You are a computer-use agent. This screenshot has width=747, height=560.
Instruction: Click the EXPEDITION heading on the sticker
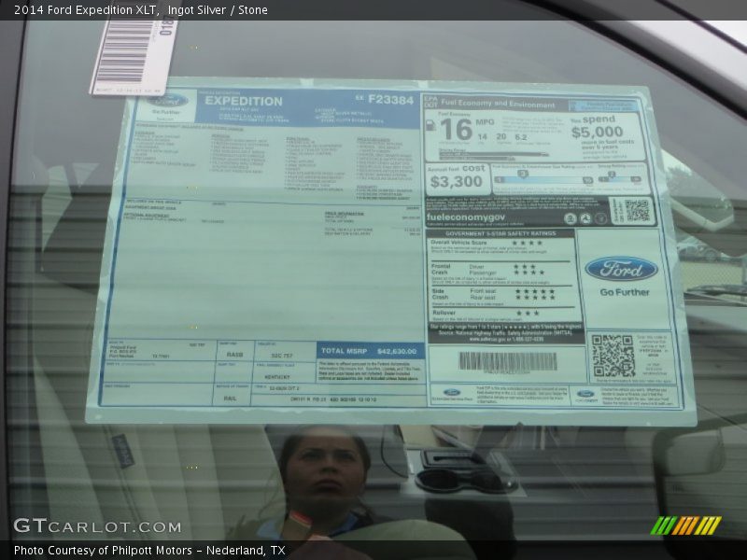click(244, 101)
